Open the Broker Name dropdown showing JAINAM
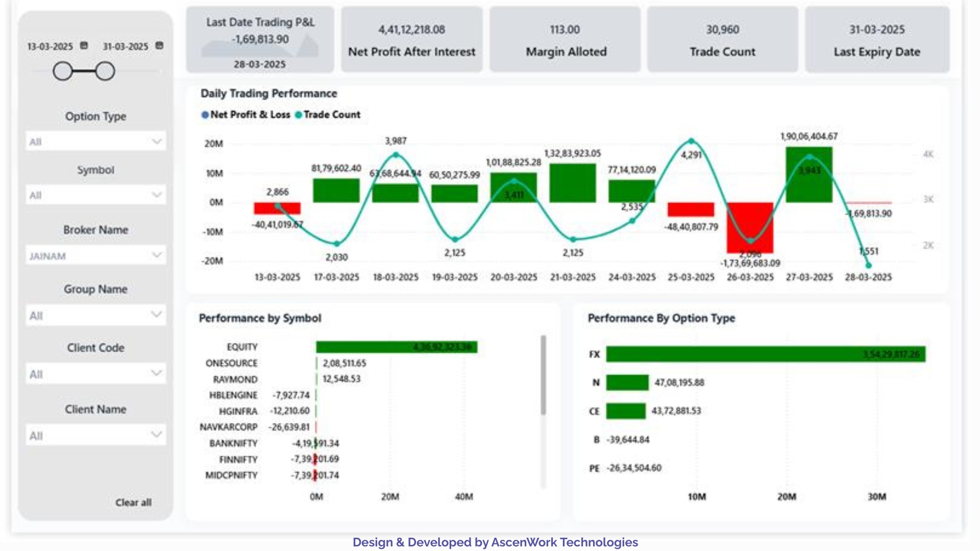Screen dimensions: 980x551 [x=156, y=255]
